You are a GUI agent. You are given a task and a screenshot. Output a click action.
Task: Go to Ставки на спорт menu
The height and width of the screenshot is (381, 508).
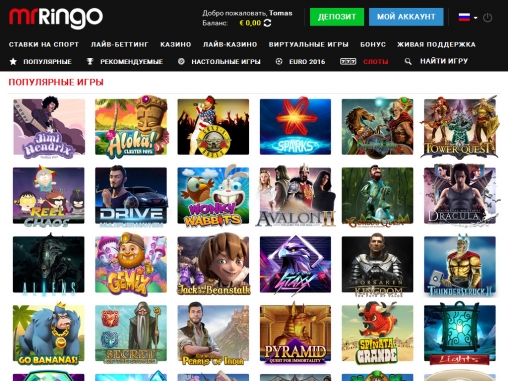(x=44, y=44)
